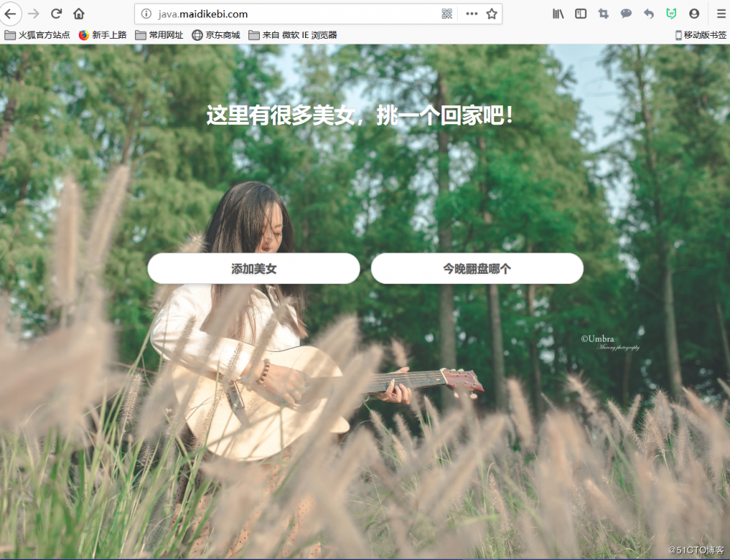
Task: Open 火狐官方站点 bookmark folder
Action: (37, 35)
